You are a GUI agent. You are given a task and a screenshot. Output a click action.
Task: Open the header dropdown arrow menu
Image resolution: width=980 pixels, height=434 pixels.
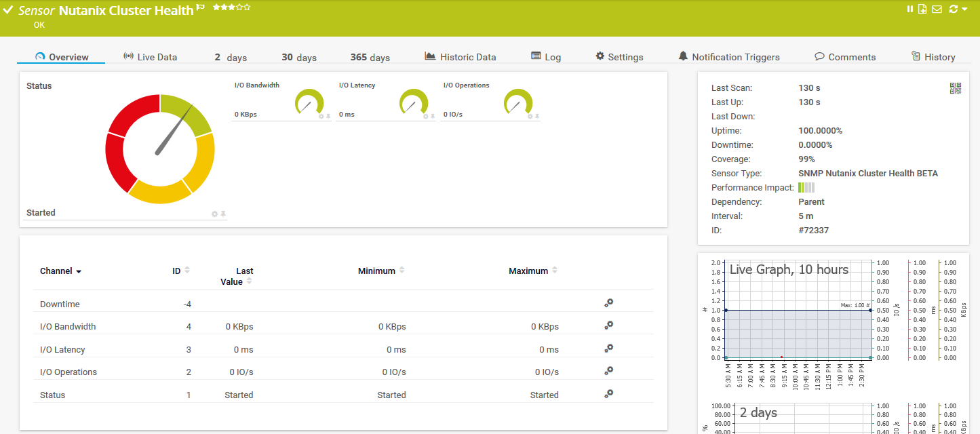point(965,9)
